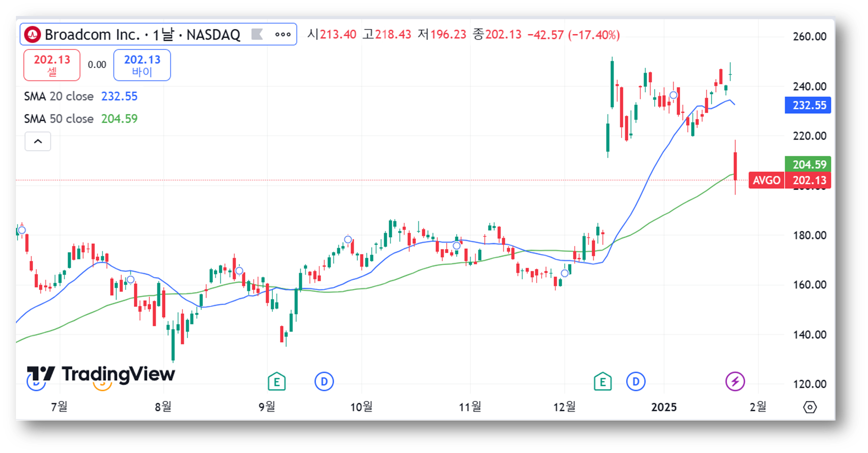Click the Broadcom logo icon in symbol header
868x453 pixels.
pos(32,34)
